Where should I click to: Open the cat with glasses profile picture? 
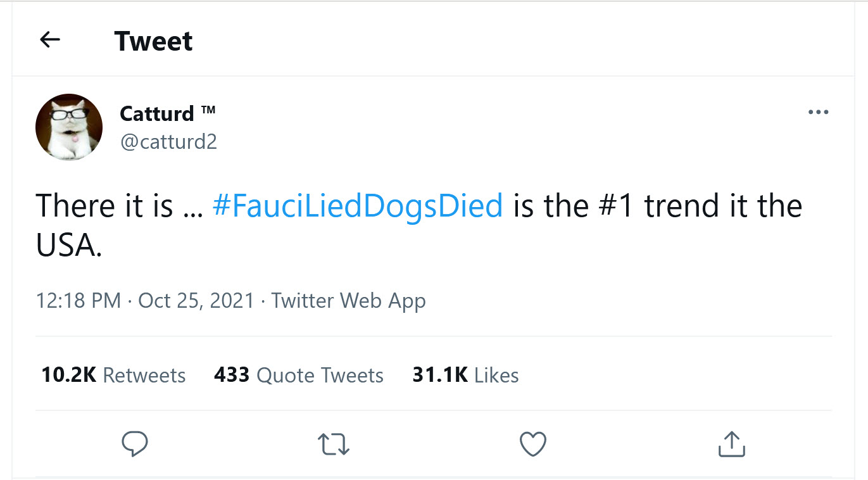pos(69,127)
